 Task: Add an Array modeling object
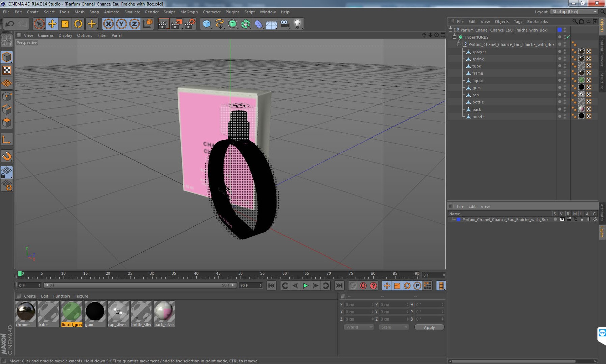[246, 24]
